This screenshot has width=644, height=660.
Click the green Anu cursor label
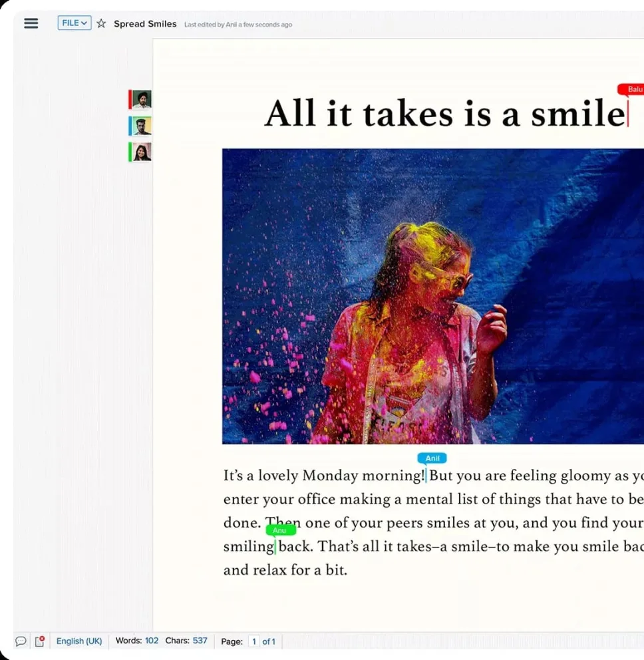tap(281, 530)
